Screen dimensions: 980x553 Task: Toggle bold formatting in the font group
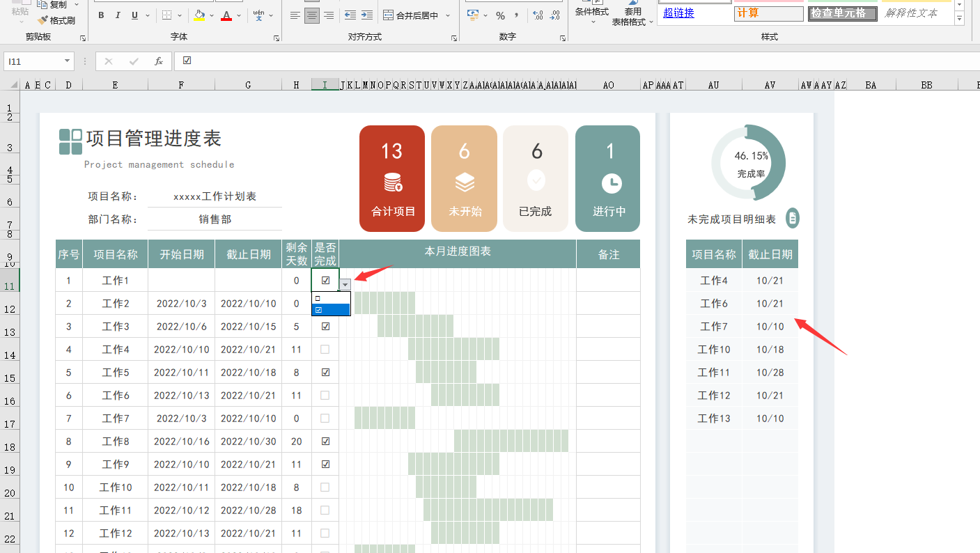[x=101, y=15]
